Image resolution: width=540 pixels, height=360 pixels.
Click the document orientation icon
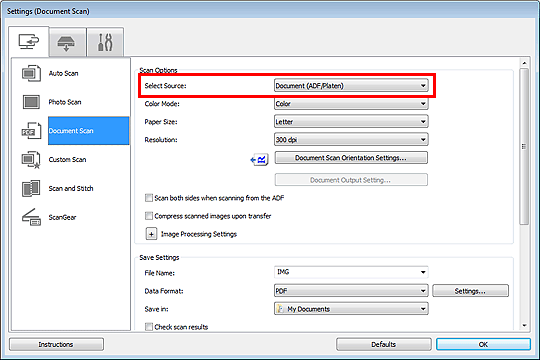[x=259, y=160]
